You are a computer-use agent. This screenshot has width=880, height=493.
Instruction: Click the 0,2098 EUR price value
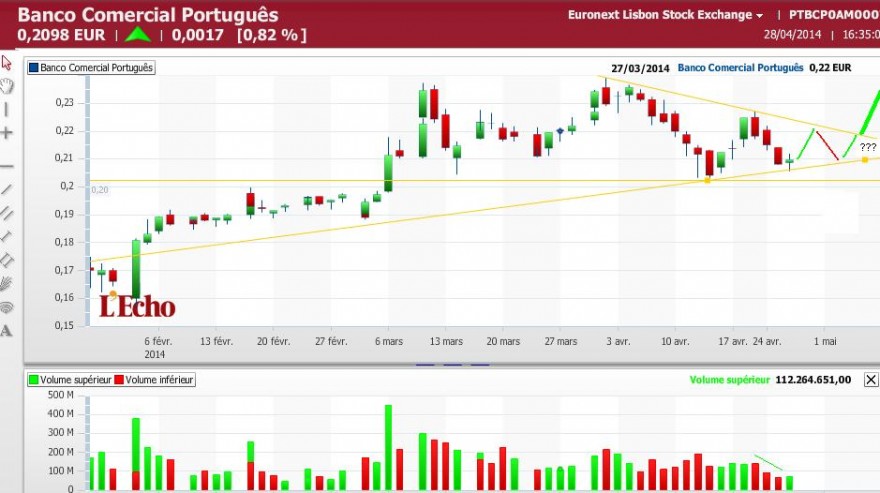[61, 35]
